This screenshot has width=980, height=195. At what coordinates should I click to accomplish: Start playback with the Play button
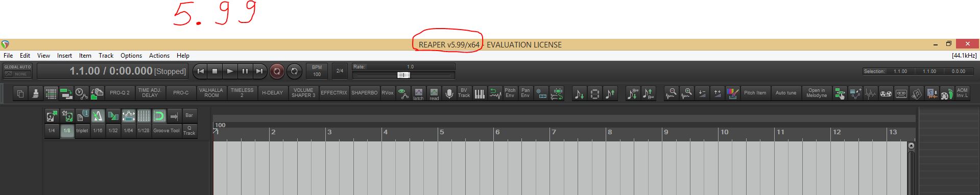(x=230, y=71)
